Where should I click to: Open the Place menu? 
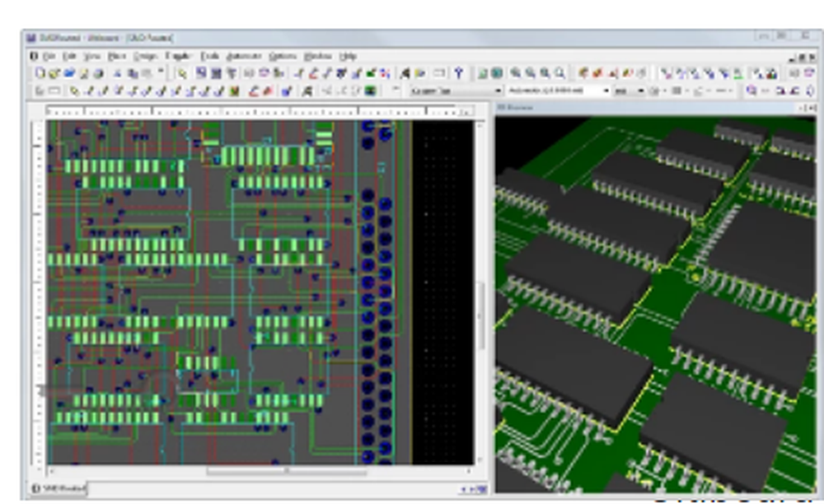[117, 56]
